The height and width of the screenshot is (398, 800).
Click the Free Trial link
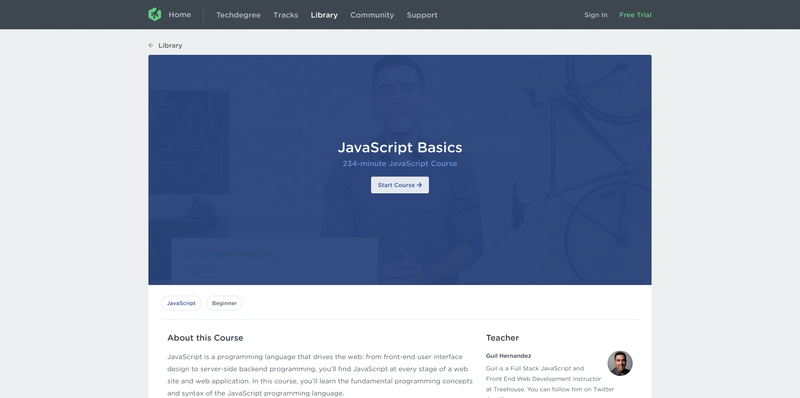(635, 15)
